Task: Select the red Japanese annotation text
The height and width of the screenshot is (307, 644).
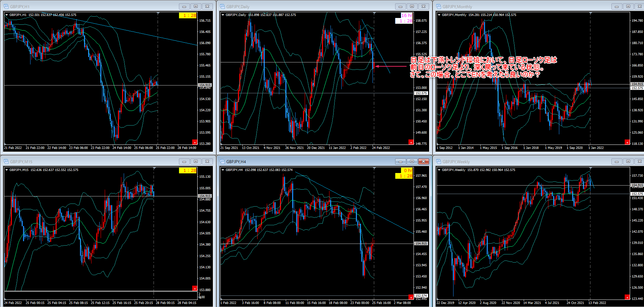Action: click(483, 67)
